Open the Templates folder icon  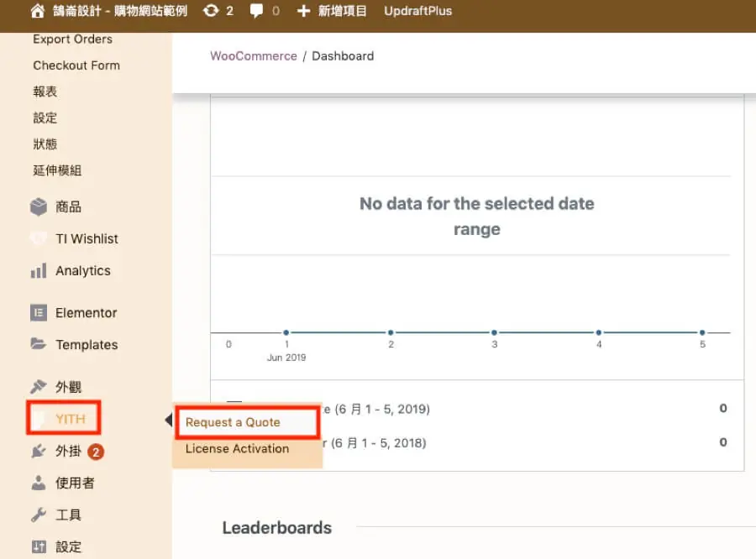click(39, 344)
